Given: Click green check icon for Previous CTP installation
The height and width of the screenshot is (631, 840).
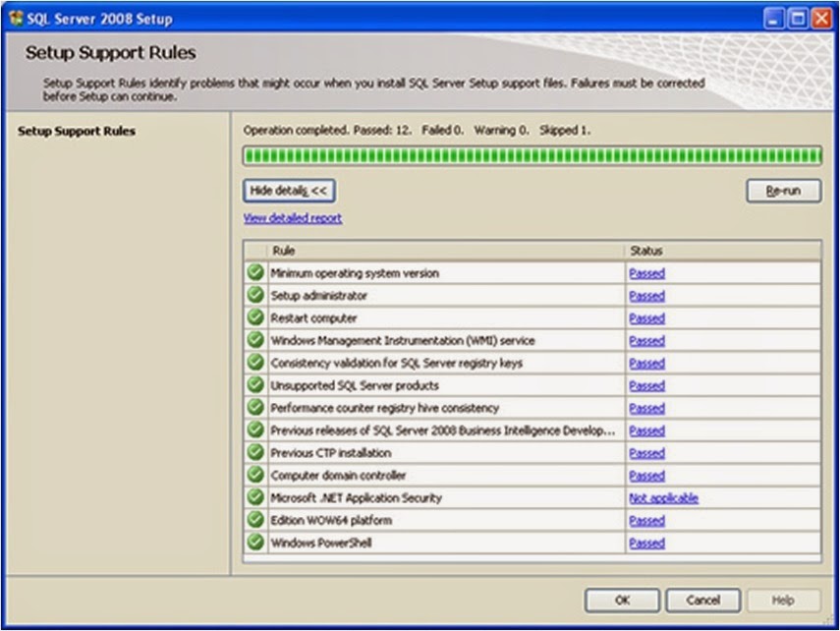Looking at the screenshot, I should (x=255, y=452).
